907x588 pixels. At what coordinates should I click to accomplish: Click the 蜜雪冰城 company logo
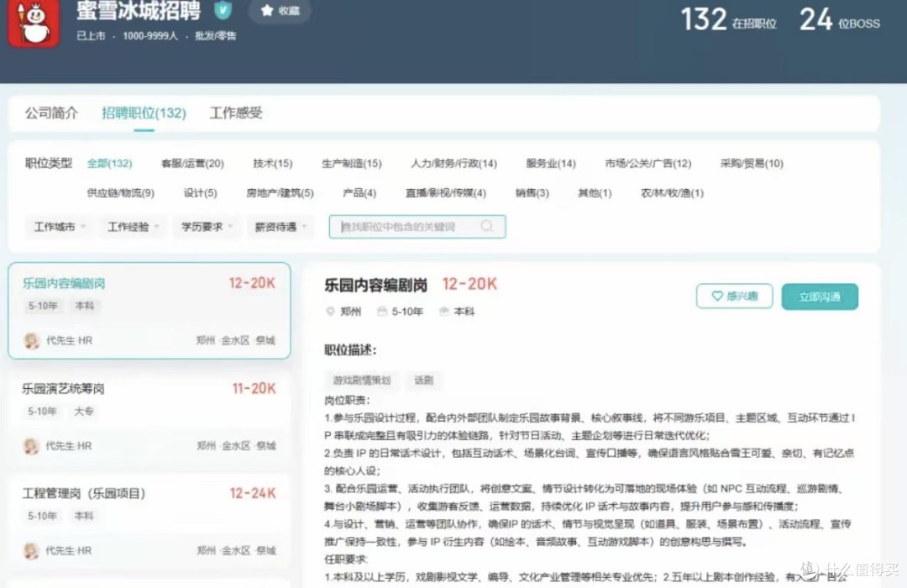[34, 24]
